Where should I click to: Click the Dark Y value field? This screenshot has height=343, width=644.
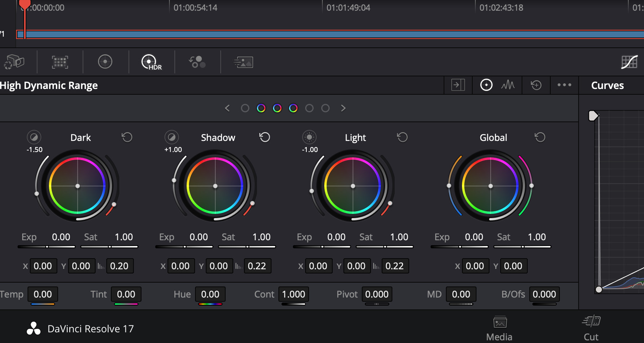(81, 266)
